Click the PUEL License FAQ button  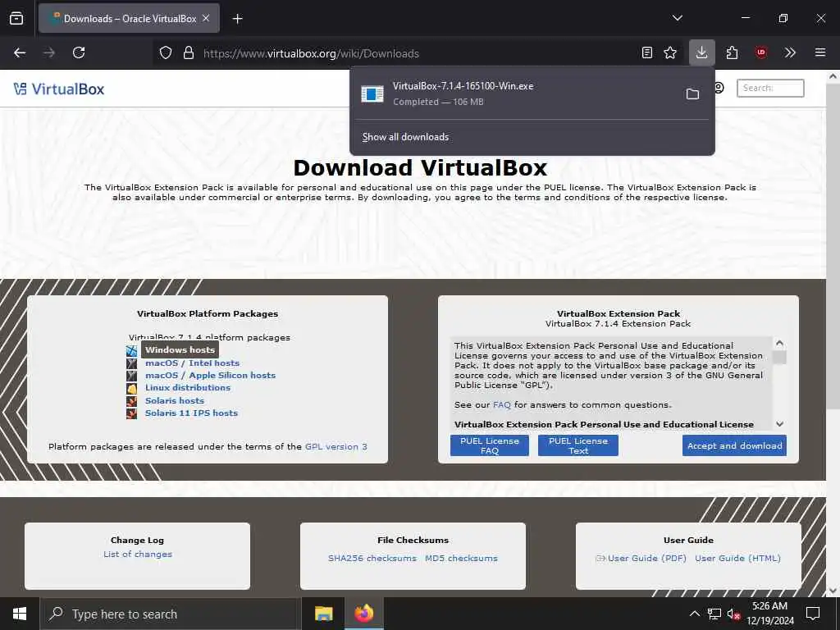pos(490,445)
